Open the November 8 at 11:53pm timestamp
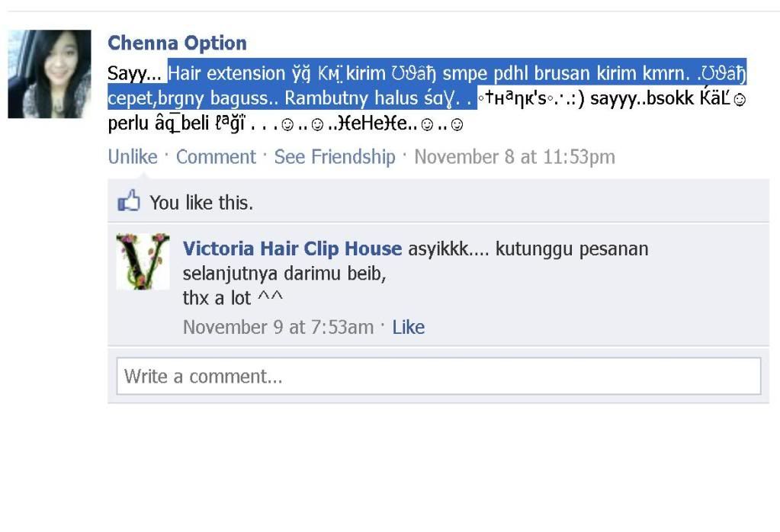Screen dimensions: 780x532 pyautogui.click(x=515, y=156)
